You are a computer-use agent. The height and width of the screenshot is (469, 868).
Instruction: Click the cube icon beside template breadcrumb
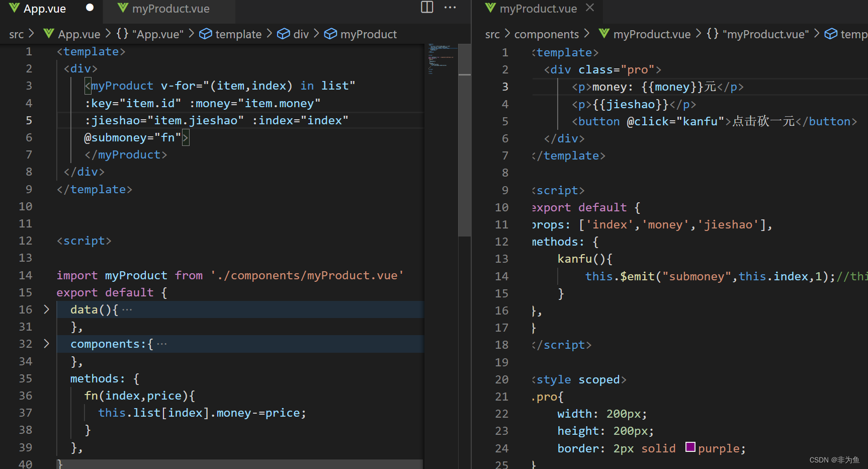(205, 34)
